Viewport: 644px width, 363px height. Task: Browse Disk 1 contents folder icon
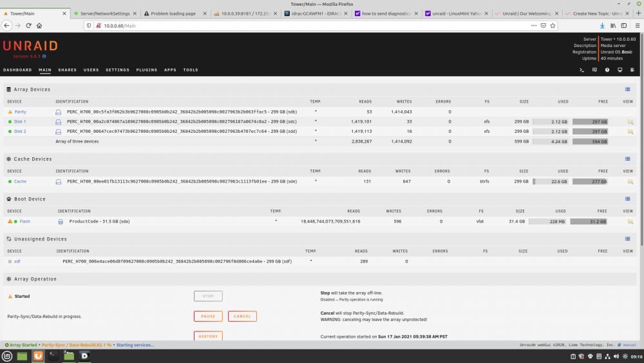pyautogui.click(x=630, y=122)
